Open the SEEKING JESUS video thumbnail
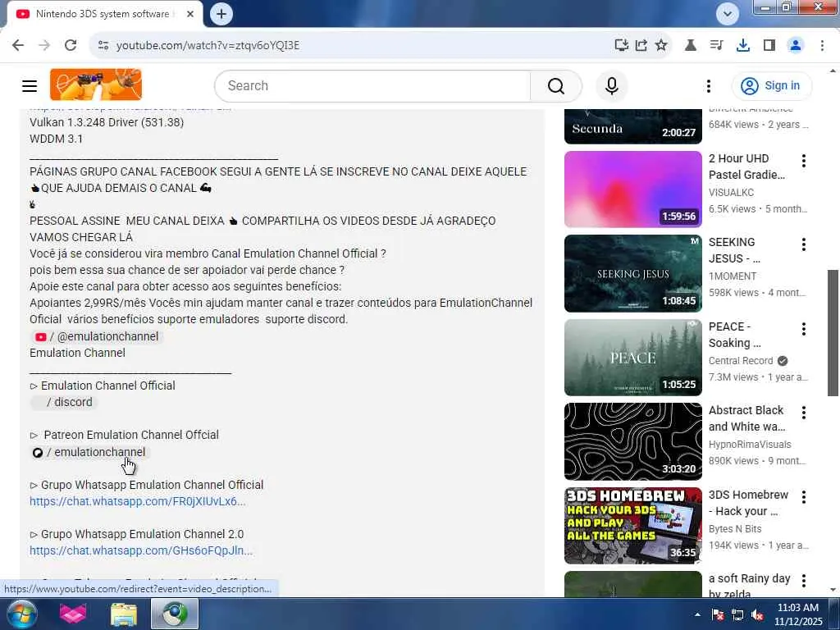 pos(632,273)
